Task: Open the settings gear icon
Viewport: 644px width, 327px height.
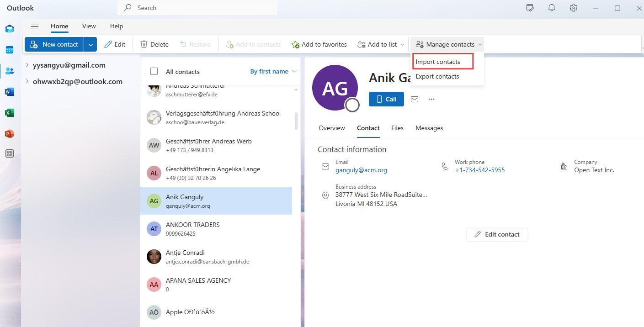Action: coord(574,8)
